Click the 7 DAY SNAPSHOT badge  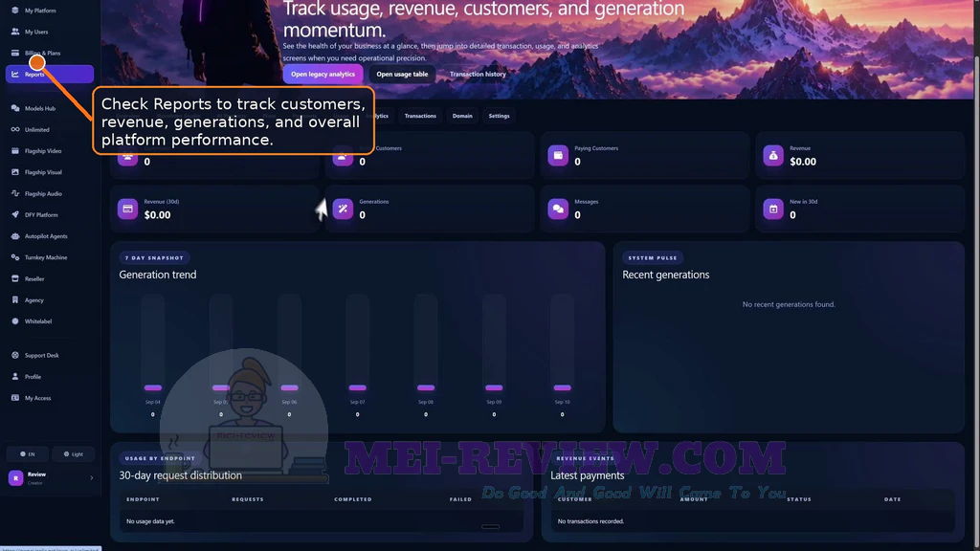click(x=154, y=258)
